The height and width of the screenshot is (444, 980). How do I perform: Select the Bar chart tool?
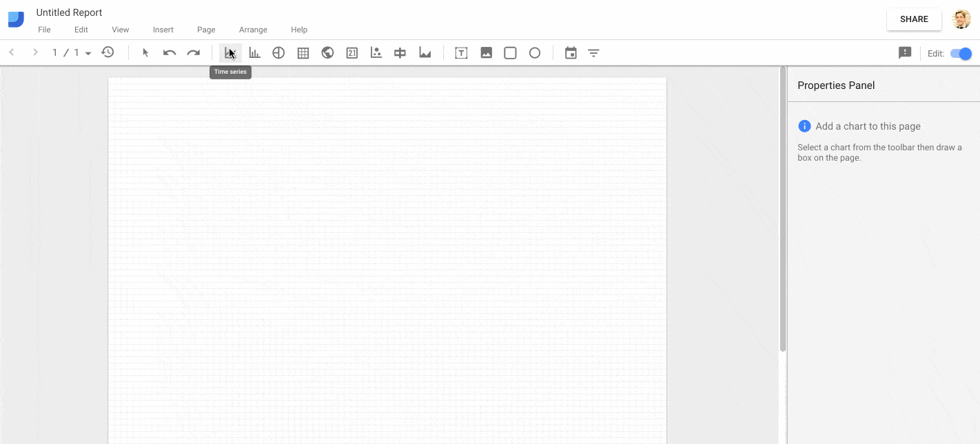coord(254,52)
